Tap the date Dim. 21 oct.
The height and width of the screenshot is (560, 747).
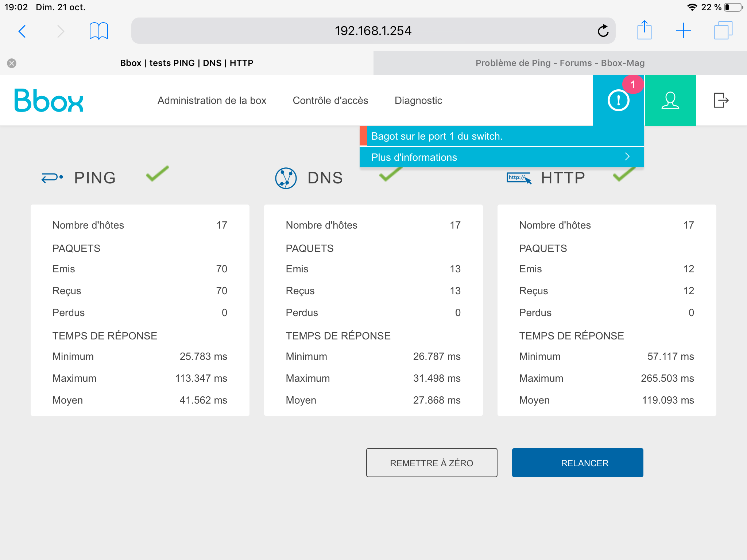click(x=61, y=7)
